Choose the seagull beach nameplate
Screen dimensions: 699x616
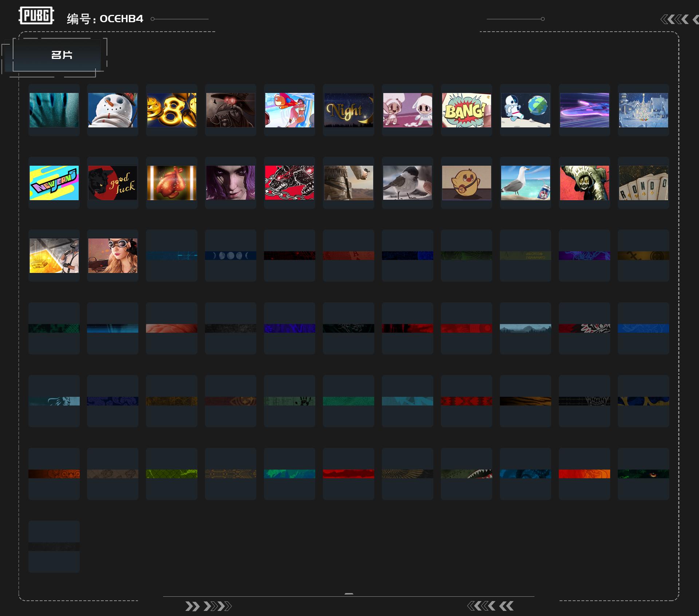[525, 183]
